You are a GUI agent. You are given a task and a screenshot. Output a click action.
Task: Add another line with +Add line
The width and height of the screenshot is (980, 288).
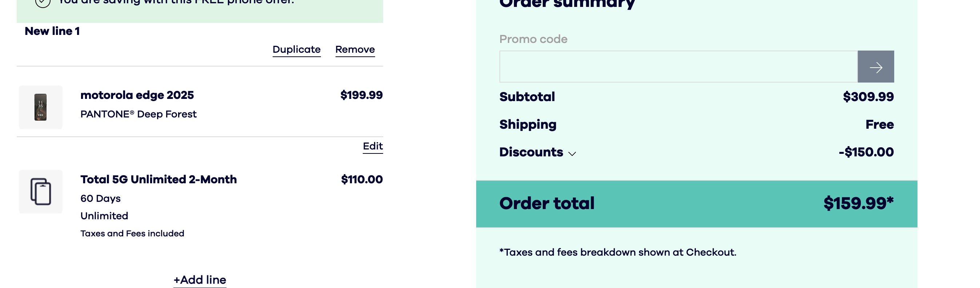click(200, 280)
